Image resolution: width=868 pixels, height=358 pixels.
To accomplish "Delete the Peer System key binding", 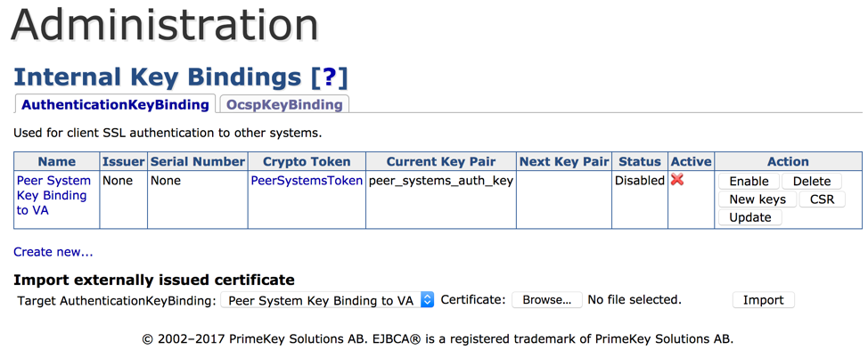I will click(811, 181).
